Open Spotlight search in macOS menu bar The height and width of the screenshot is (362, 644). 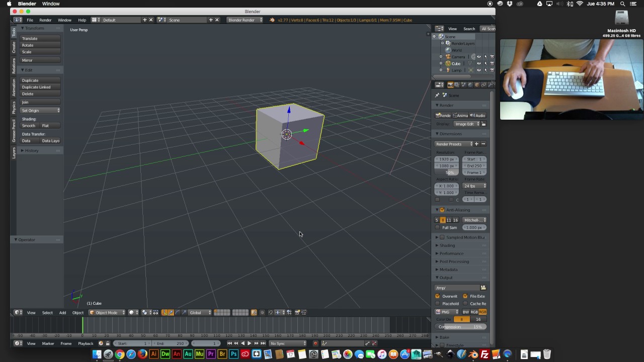point(622,4)
